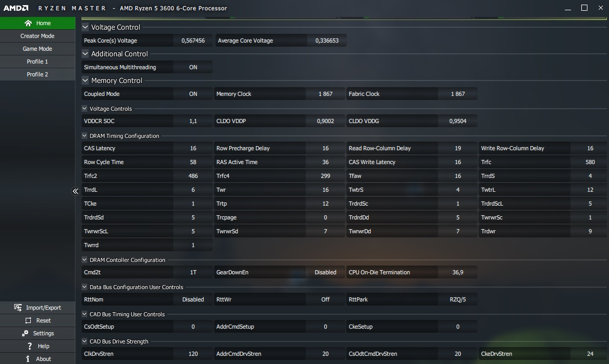
Task: Open the Home tab
Action: pyautogui.click(x=37, y=23)
